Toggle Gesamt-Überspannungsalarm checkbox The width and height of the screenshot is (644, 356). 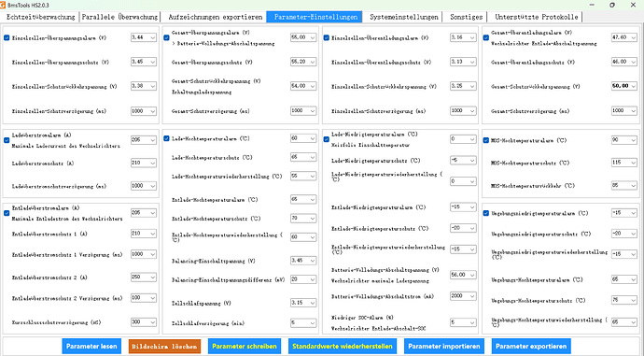tap(166, 37)
